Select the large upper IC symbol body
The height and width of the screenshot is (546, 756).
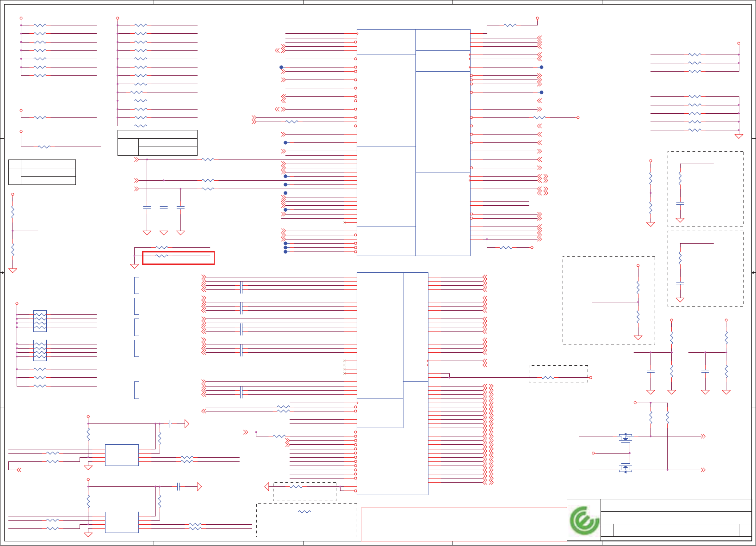click(414, 142)
